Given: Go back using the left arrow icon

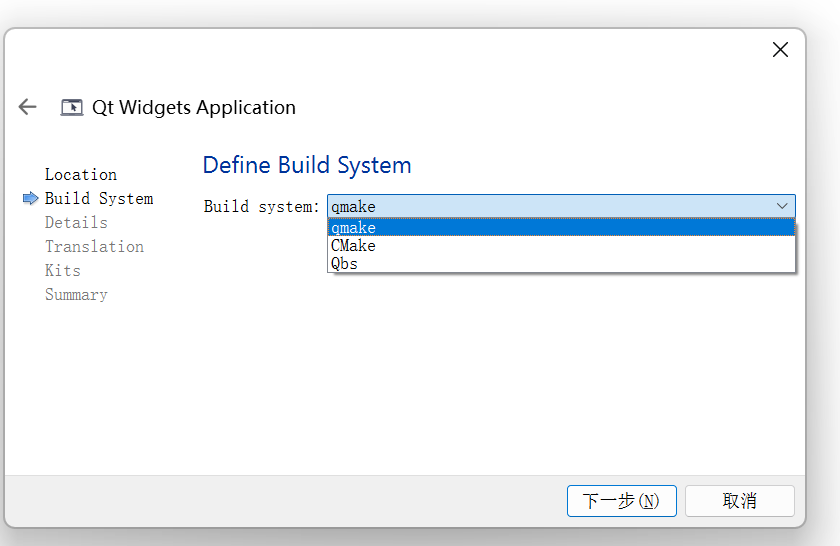Looking at the screenshot, I should [x=27, y=107].
